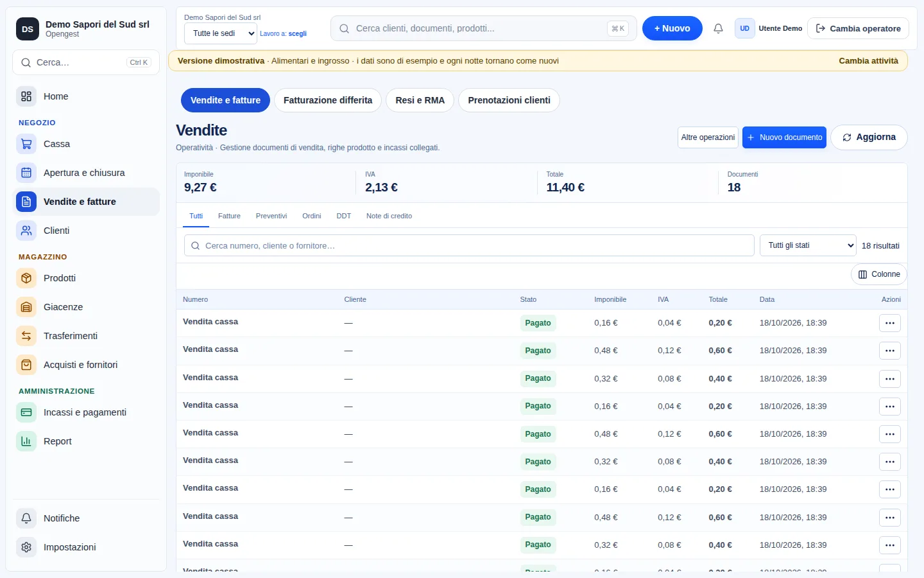Click the Nuovo documento button
The width and height of the screenshot is (924, 578).
coord(784,137)
